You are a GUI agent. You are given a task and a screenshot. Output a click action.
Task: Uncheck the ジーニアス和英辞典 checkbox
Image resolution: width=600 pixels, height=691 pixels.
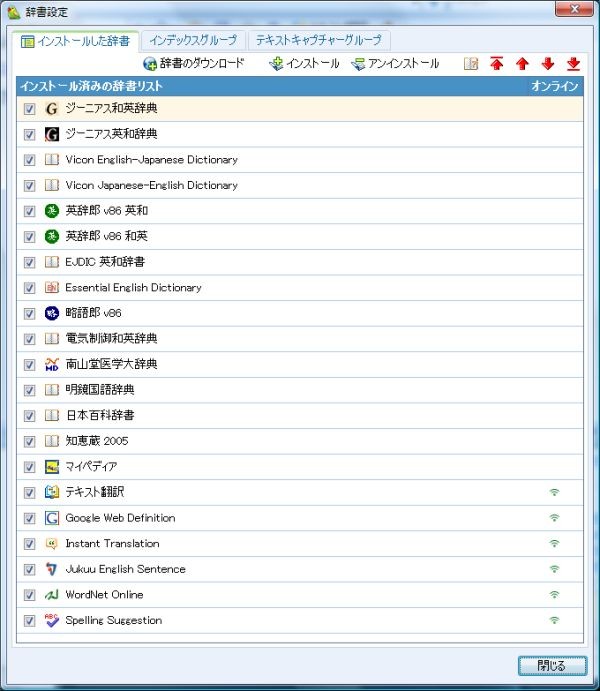(29, 109)
